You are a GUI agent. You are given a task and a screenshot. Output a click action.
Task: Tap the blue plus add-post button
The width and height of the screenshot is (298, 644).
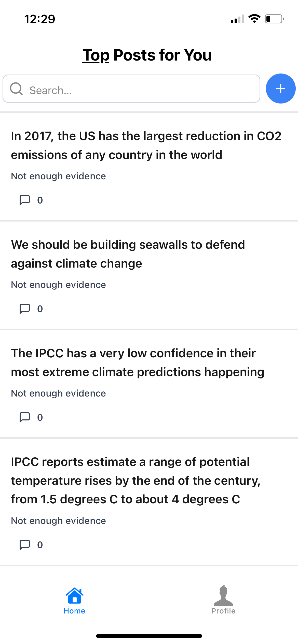pyautogui.click(x=280, y=89)
